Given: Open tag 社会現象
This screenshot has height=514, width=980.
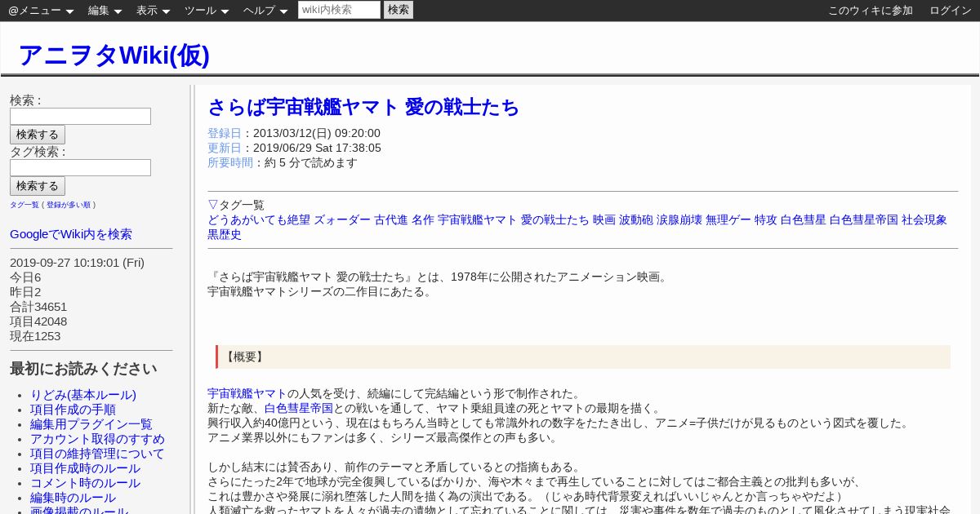Looking at the screenshot, I should [x=924, y=219].
